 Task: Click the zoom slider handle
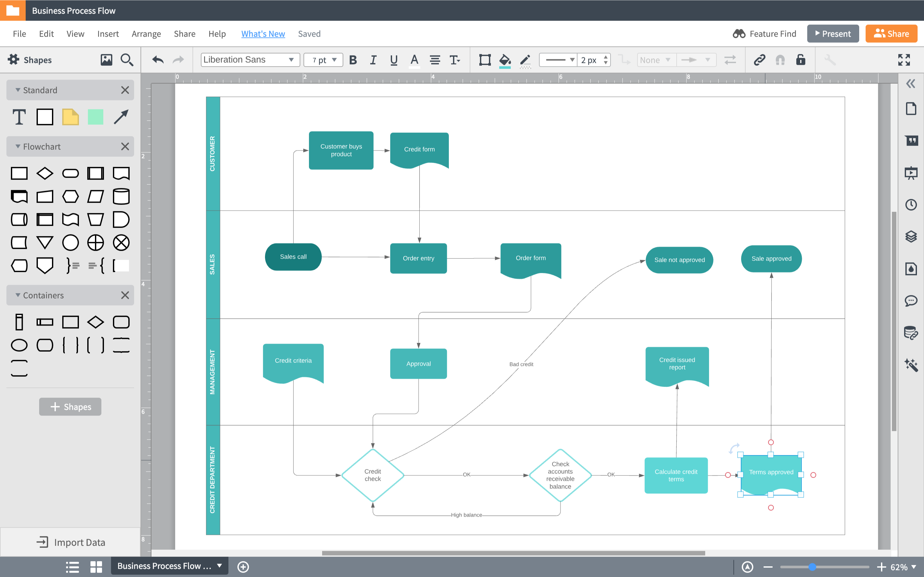812,567
